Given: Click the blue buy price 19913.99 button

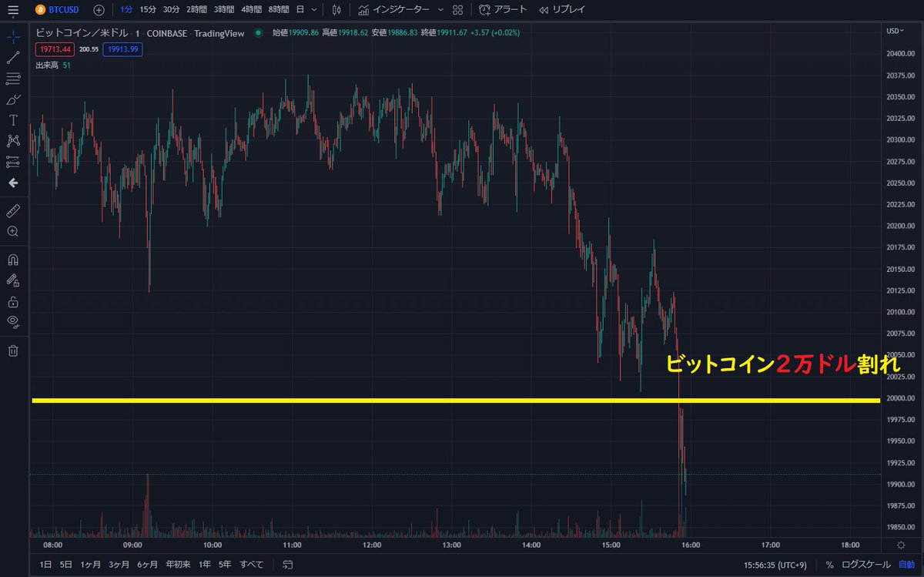Looking at the screenshot, I should pyautogui.click(x=122, y=49).
